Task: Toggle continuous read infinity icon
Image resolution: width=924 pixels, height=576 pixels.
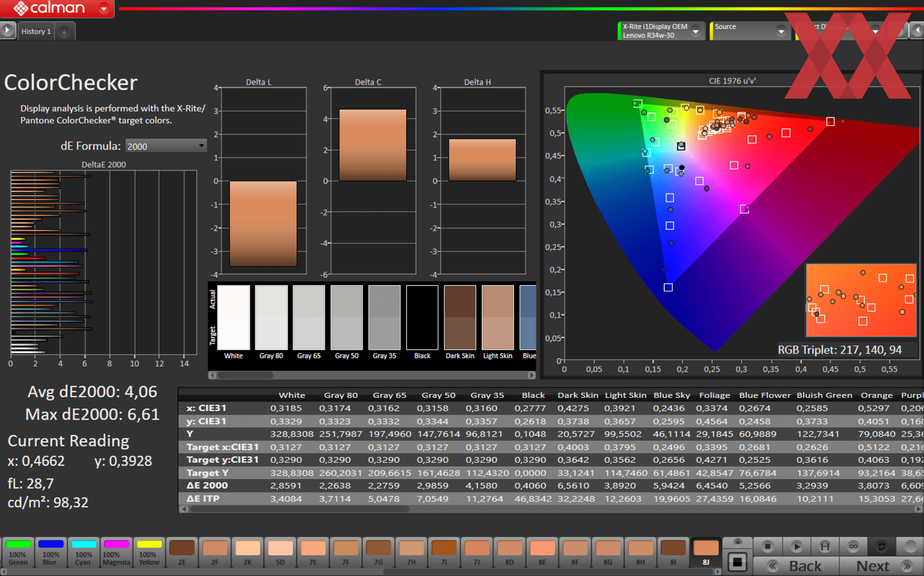Action: (853, 546)
